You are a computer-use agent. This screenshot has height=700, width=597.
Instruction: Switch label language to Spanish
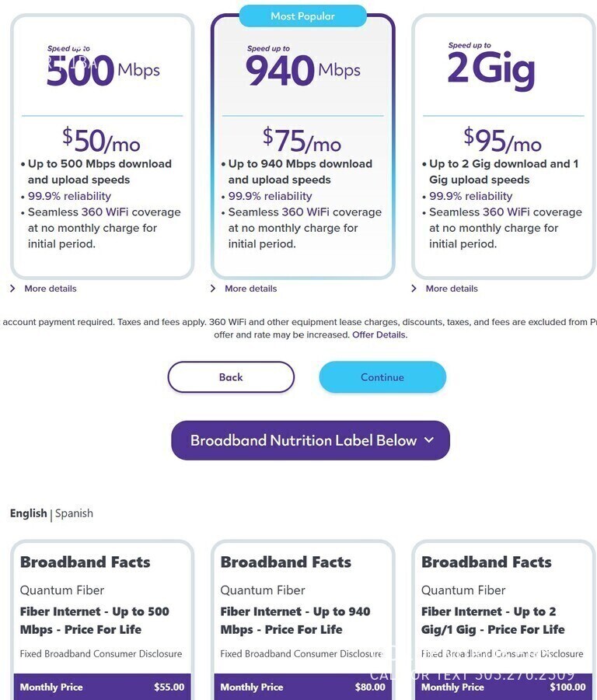(x=74, y=513)
